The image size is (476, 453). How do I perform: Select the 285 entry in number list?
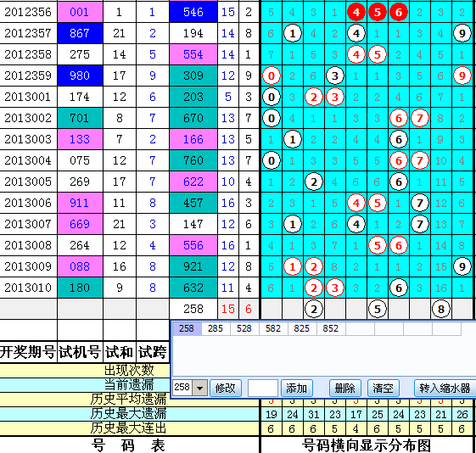(x=216, y=328)
